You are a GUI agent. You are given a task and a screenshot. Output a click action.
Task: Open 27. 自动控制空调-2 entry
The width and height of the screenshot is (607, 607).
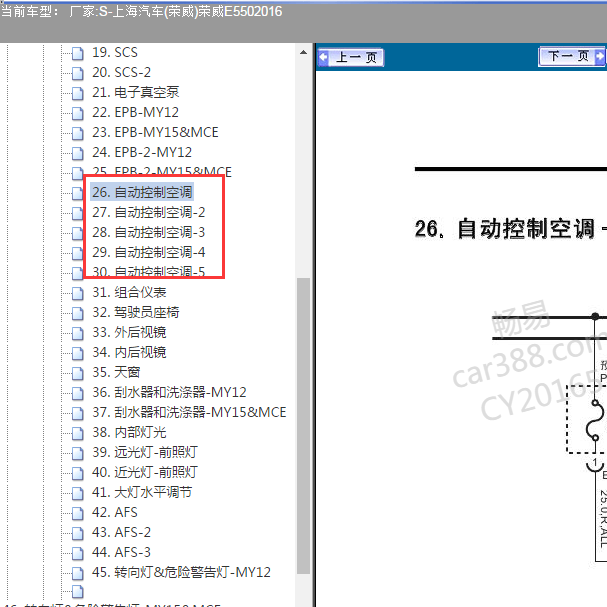point(148,213)
